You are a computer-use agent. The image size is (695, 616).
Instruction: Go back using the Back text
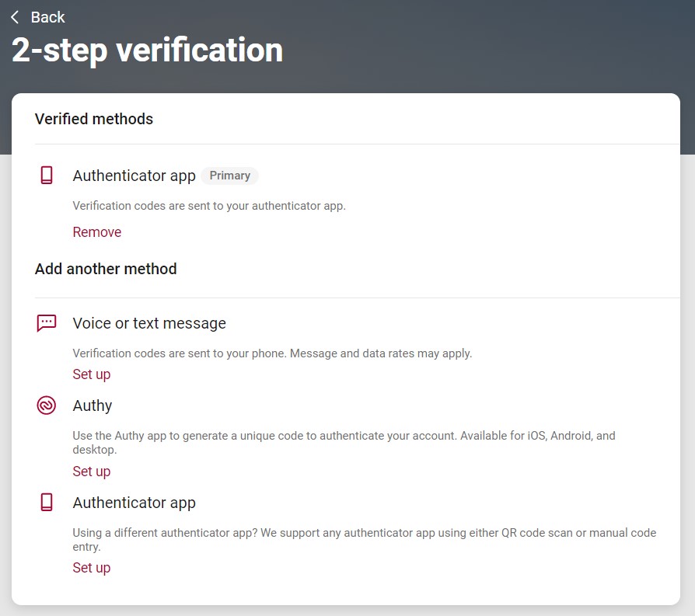pyautogui.click(x=47, y=17)
